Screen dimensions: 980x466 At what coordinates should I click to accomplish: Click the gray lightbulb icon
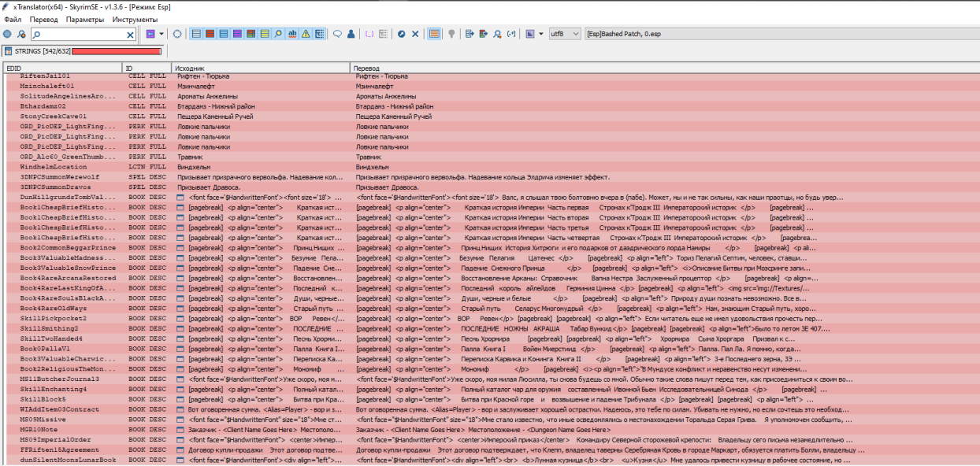(451, 34)
